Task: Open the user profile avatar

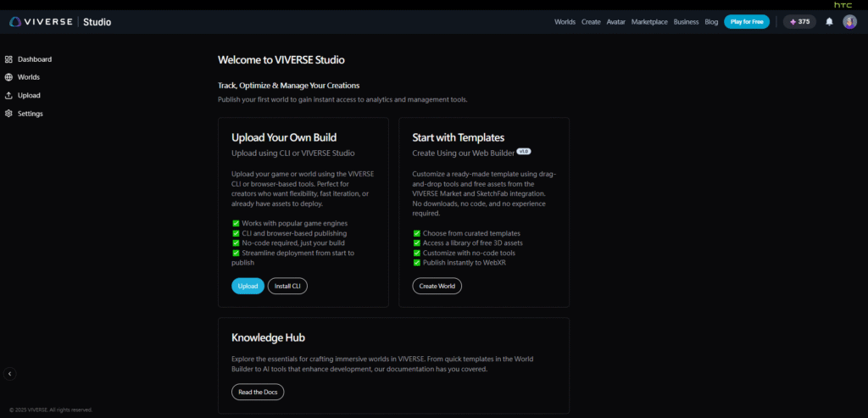Action: click(x=849, y=22)
